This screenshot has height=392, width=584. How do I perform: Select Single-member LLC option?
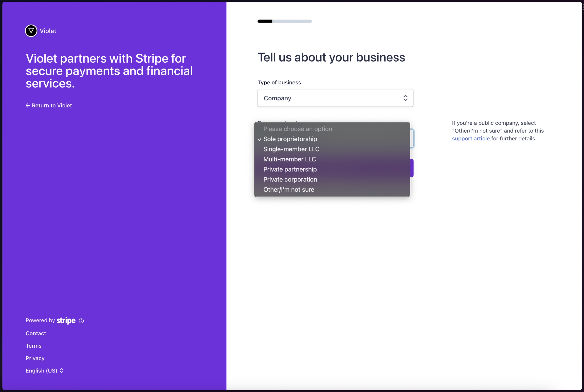(x=291, y=149)
